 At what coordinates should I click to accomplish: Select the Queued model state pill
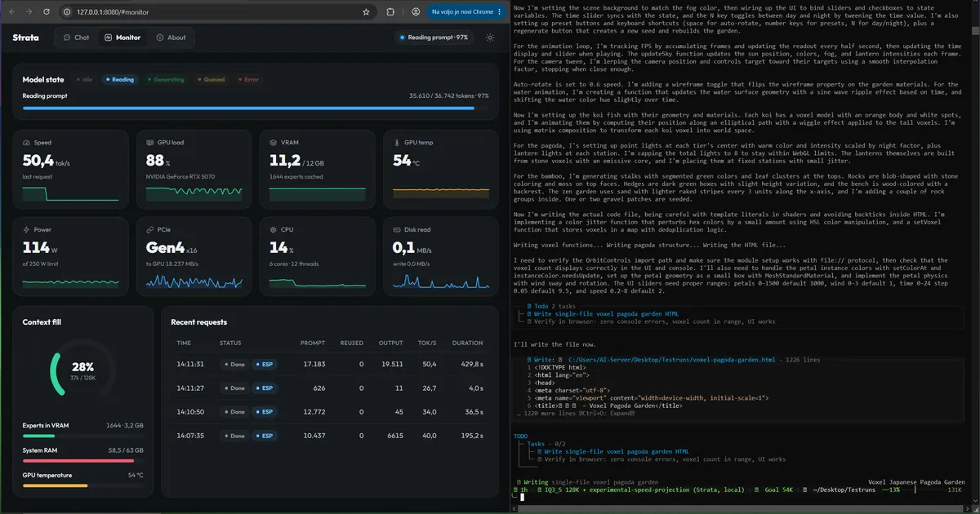212,80
